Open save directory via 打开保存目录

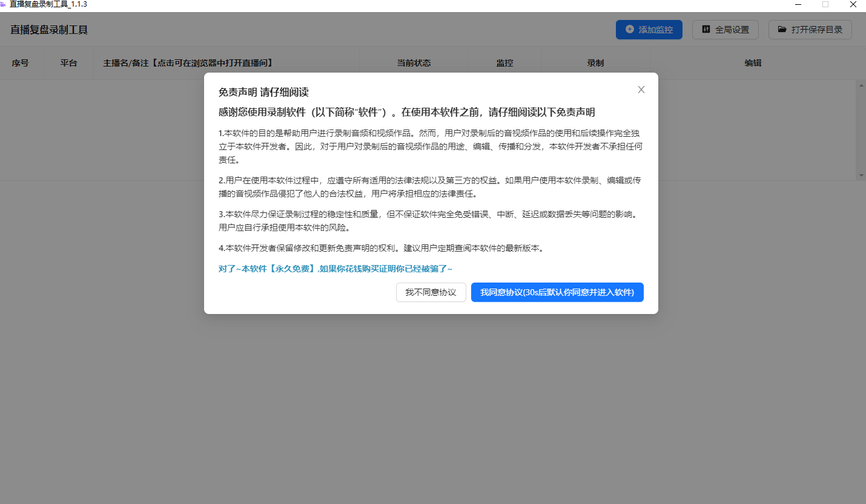810,29
